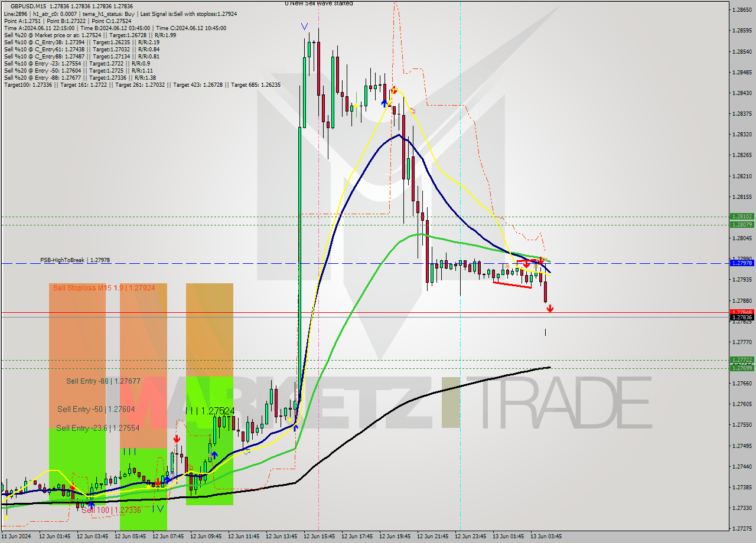
Task: Click the 1.28210 price axis label
Action: pos(742,176)
